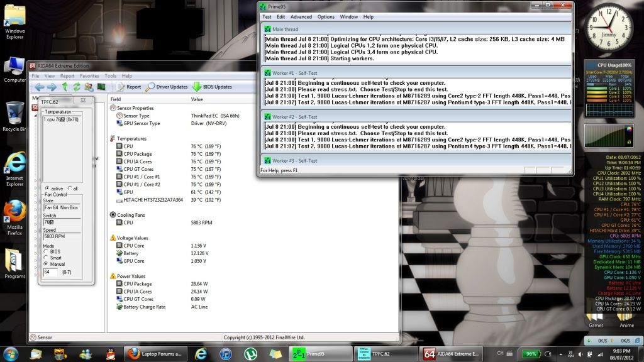Click battery 96% tray indicator

click(531, 354)
